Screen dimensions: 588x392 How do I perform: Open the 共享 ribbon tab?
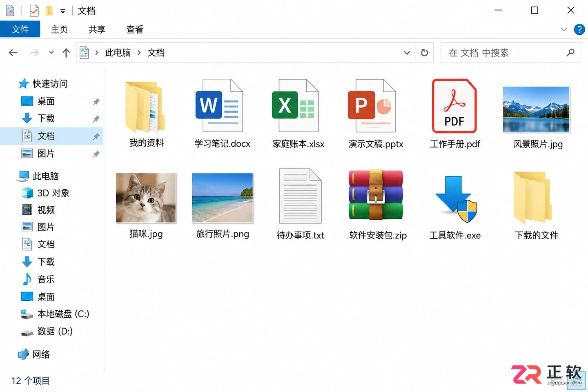click(x=97, y=29)
